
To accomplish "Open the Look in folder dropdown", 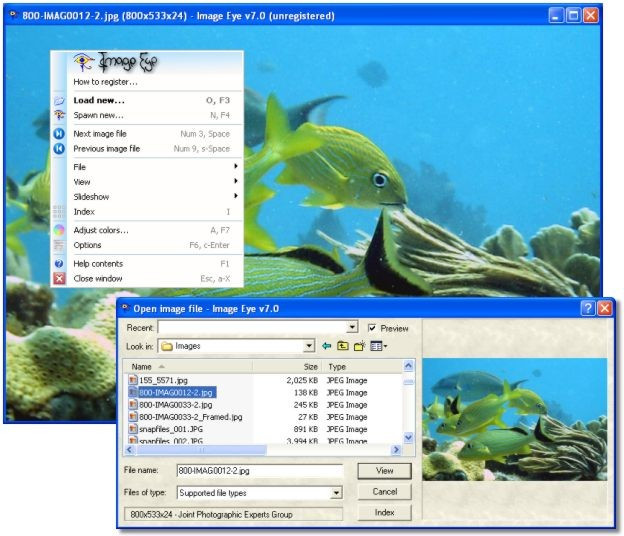I will click(x=309, y=346).
